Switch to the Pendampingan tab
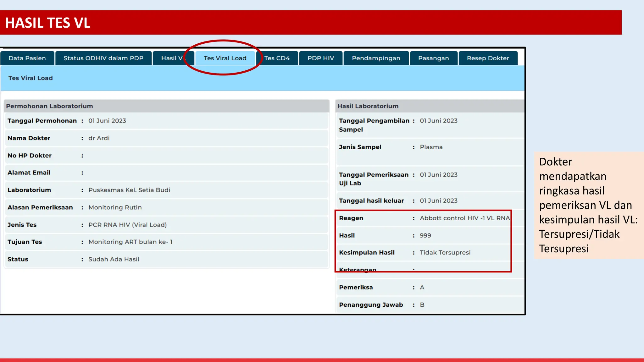644x362 pixels. tap(376, 58)
